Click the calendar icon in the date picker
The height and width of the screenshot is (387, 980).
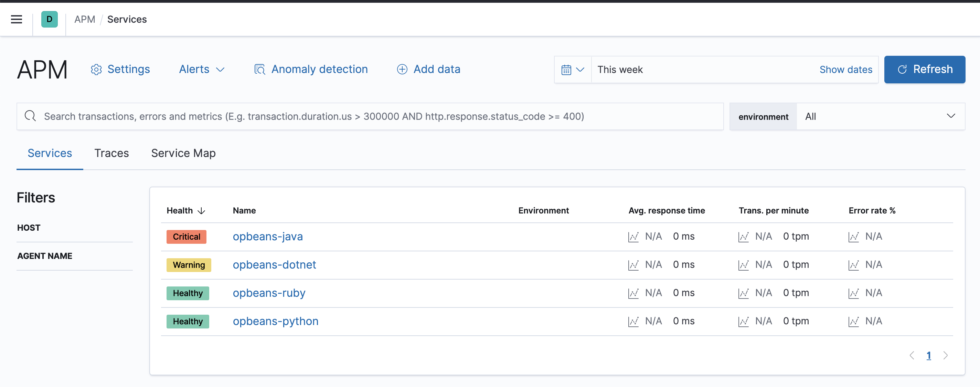click(x=566, y=69)
